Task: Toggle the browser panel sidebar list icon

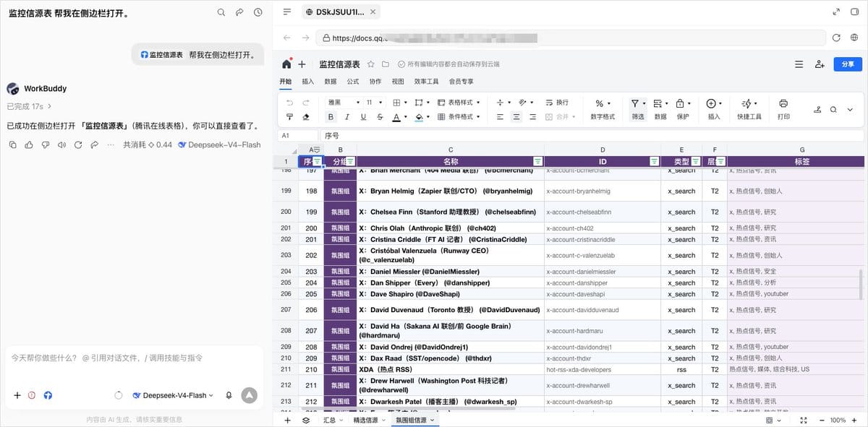Action: click(x=287, y=12)
